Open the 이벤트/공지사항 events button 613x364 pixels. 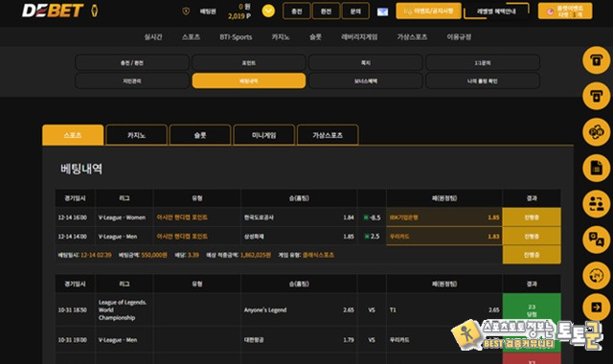(428, 11)
